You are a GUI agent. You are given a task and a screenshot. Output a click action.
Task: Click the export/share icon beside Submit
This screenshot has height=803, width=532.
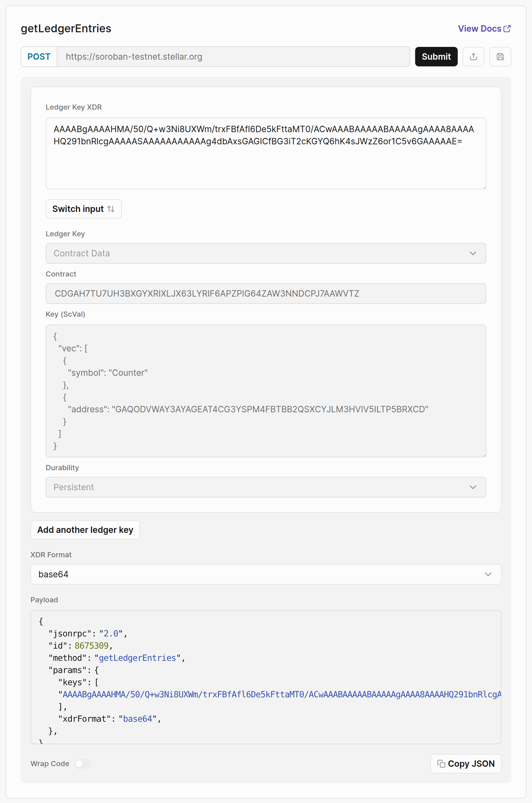click(x=474, y=57)
